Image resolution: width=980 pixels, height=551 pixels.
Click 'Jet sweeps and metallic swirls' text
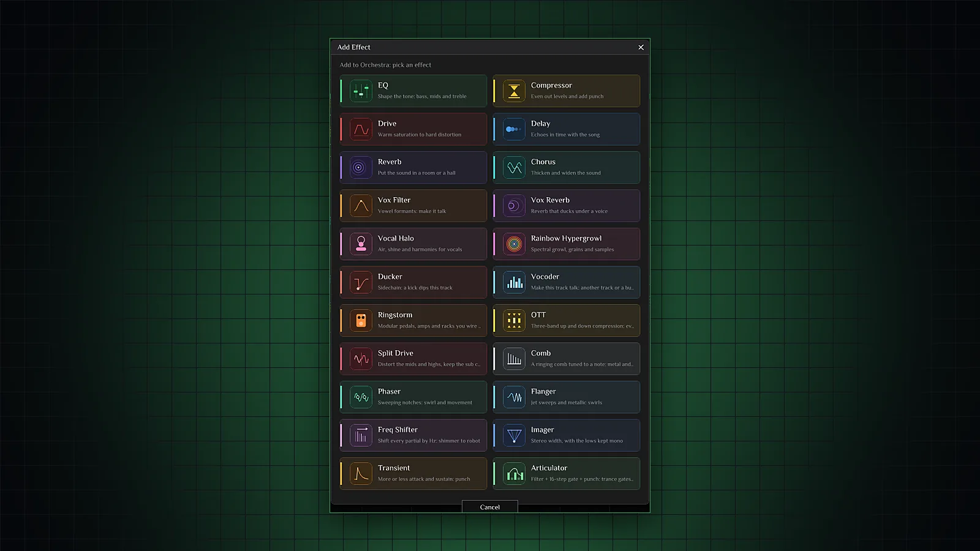567,402
